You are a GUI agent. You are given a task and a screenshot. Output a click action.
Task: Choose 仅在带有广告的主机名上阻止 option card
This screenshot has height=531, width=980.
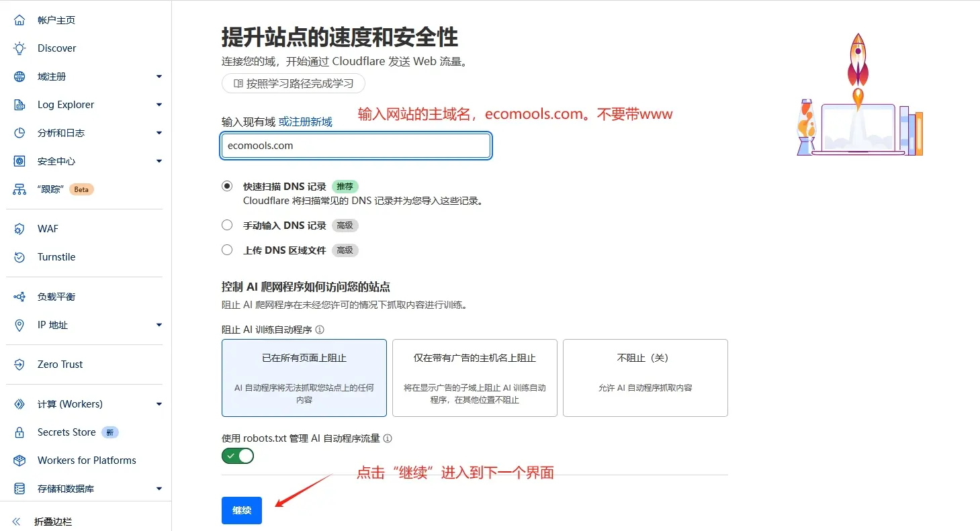(475, 378)
